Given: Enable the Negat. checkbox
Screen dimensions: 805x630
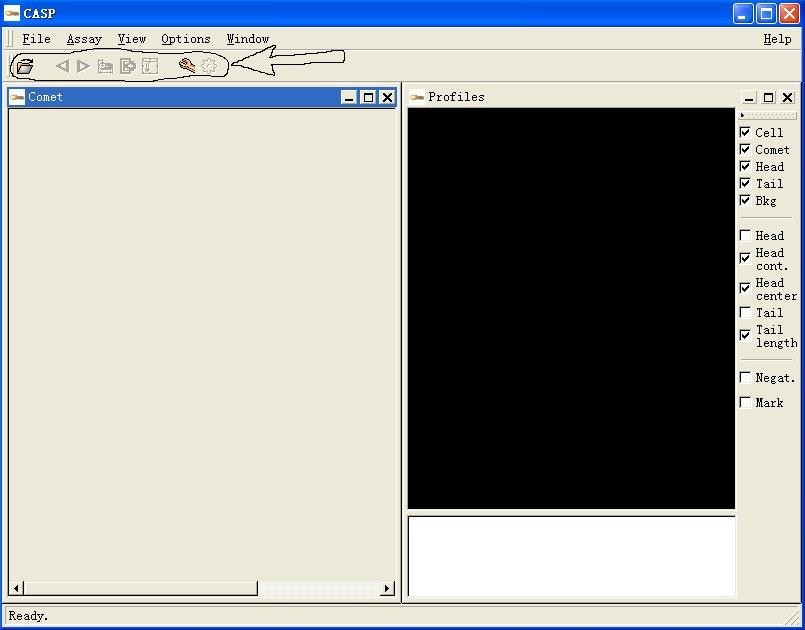Looking at the screenshot, I should (x=745, y=377).
